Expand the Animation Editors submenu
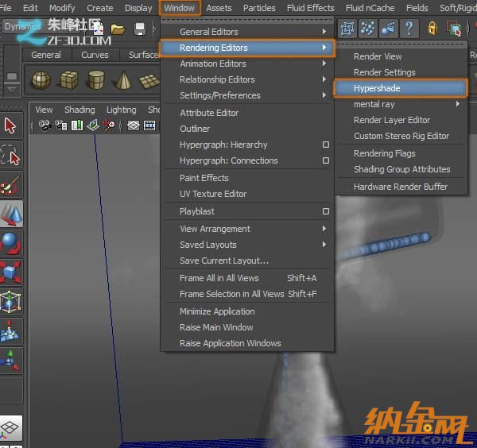Image resolution: width=477 pixels, height=448 pixels. (x=247, y=64)
